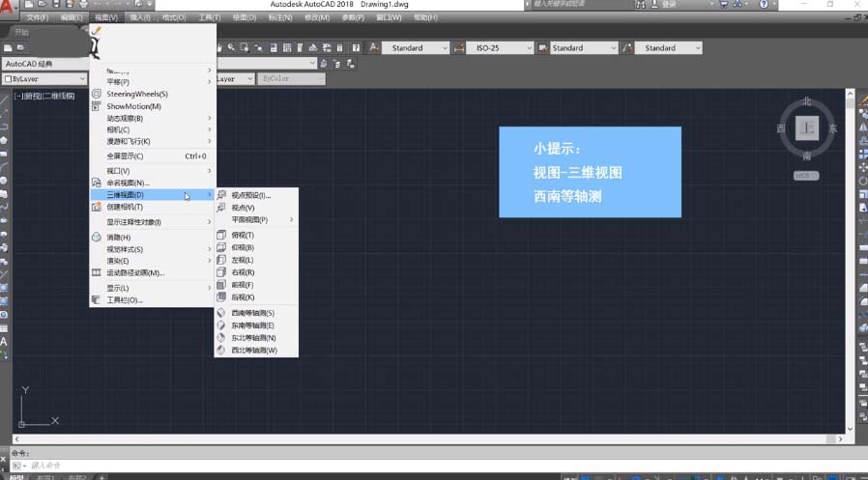The image size is (868, 480).
Task: Click the dimension style icon beside ISO-25
Action: pos(459,48)
